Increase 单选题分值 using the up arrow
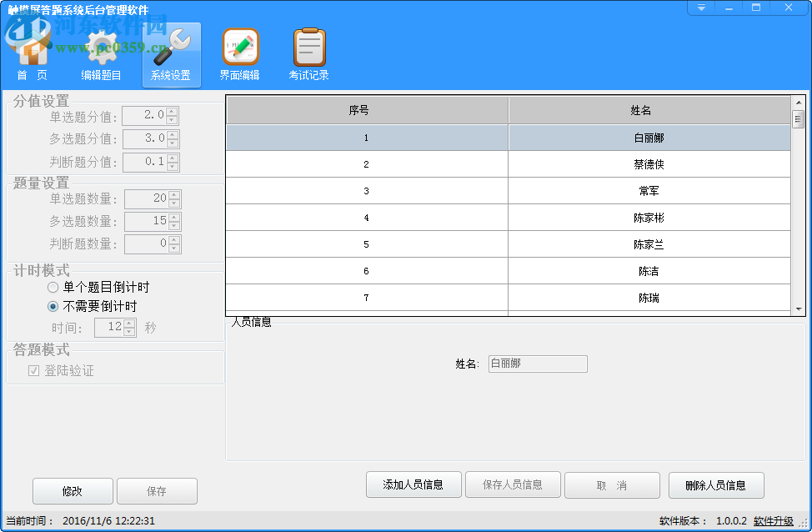 (170, 113)
